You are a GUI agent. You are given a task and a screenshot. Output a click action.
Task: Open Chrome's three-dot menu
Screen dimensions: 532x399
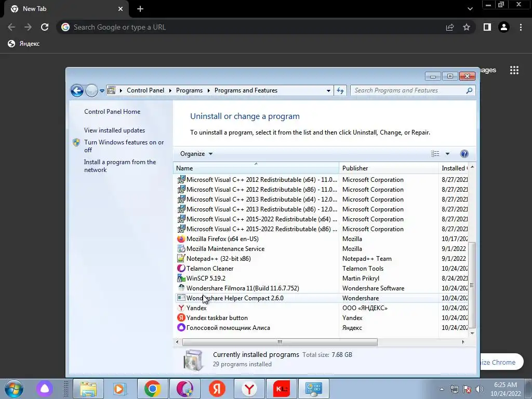click(x=521, y=27)
